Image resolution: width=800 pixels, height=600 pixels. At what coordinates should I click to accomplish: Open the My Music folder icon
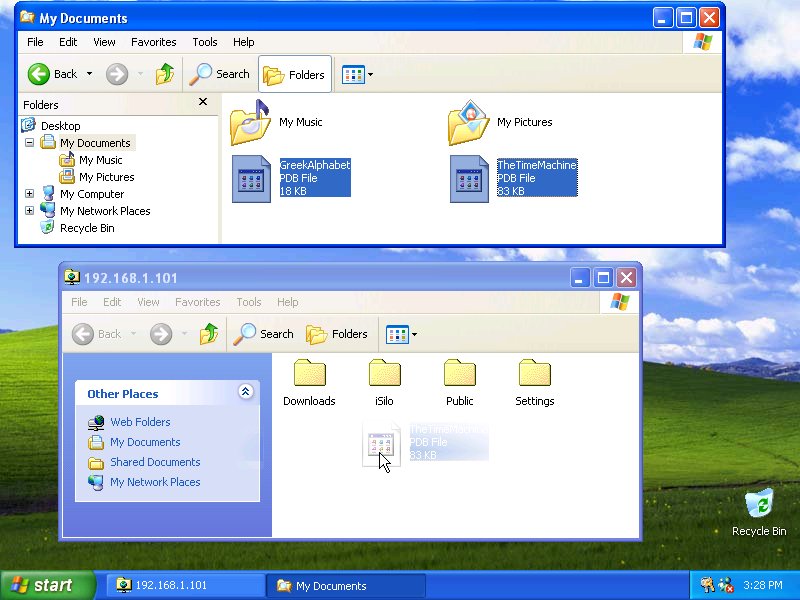(x=250, y=122)
